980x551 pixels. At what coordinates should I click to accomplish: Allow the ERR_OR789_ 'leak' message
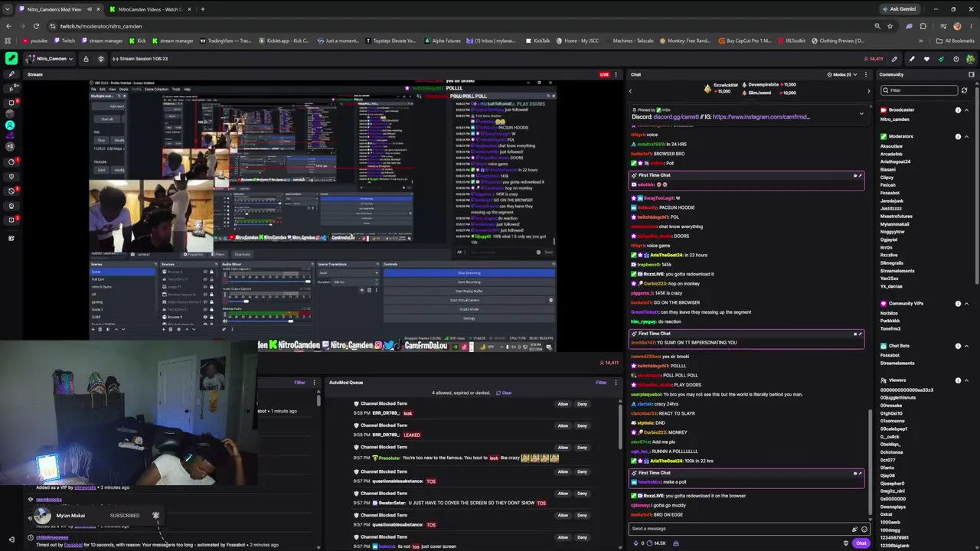563,404
